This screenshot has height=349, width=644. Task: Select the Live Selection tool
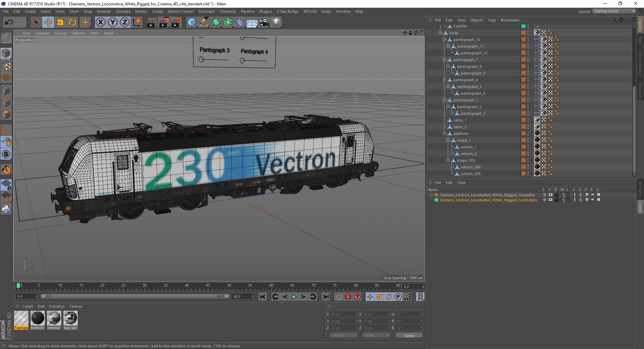coord(36,22)
